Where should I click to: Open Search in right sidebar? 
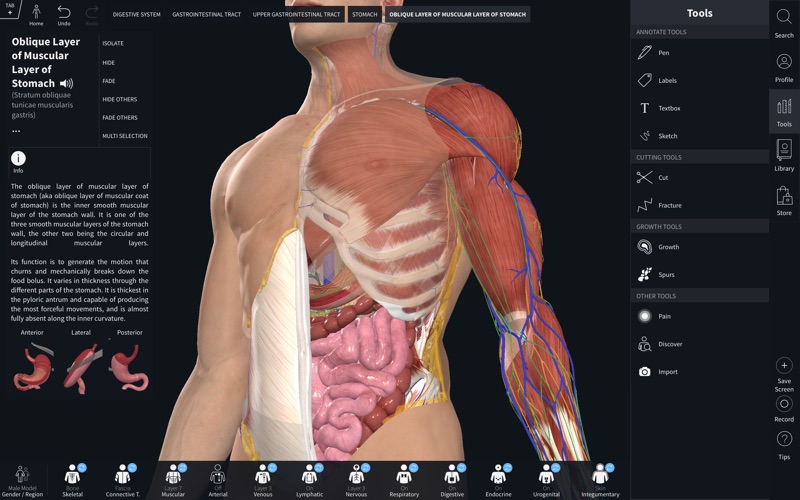[784, 23]
